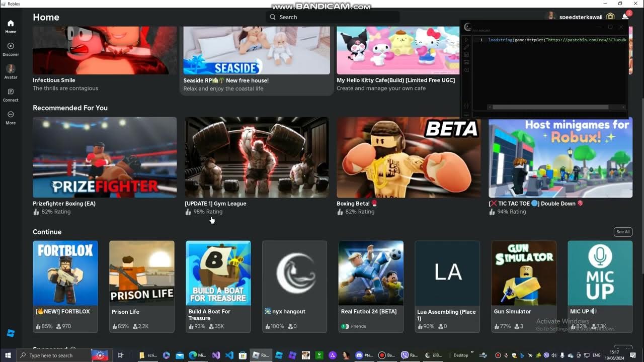The height and width of the screenshot is (362, 644).
Task: Open the nyx hangout game card
Action: click(294, 287)
